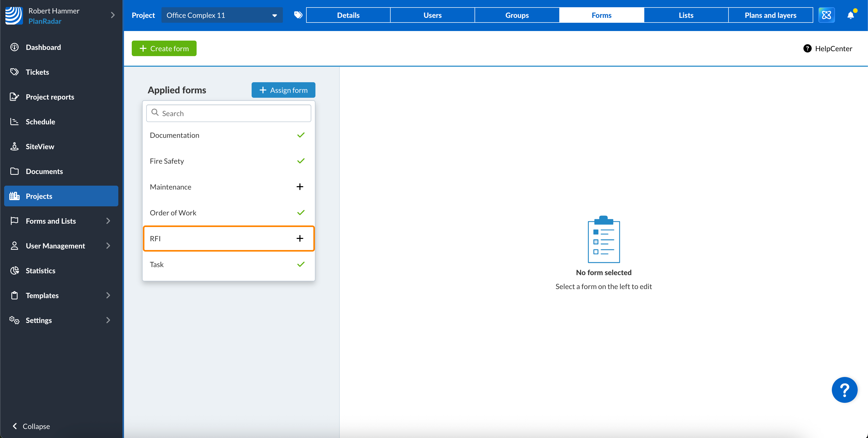
Task: Switch to the Plans and layers tab
Action: 770,15
